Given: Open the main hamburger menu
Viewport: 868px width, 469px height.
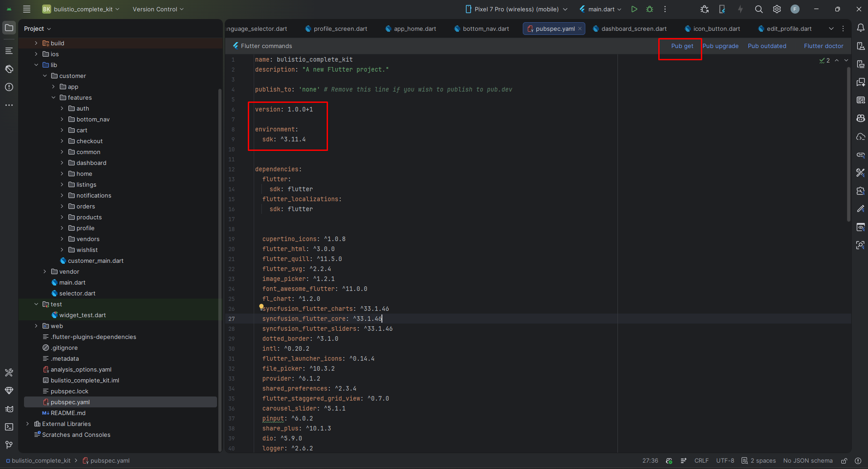Looking at the screenshot, I should [x=27, y=9].
